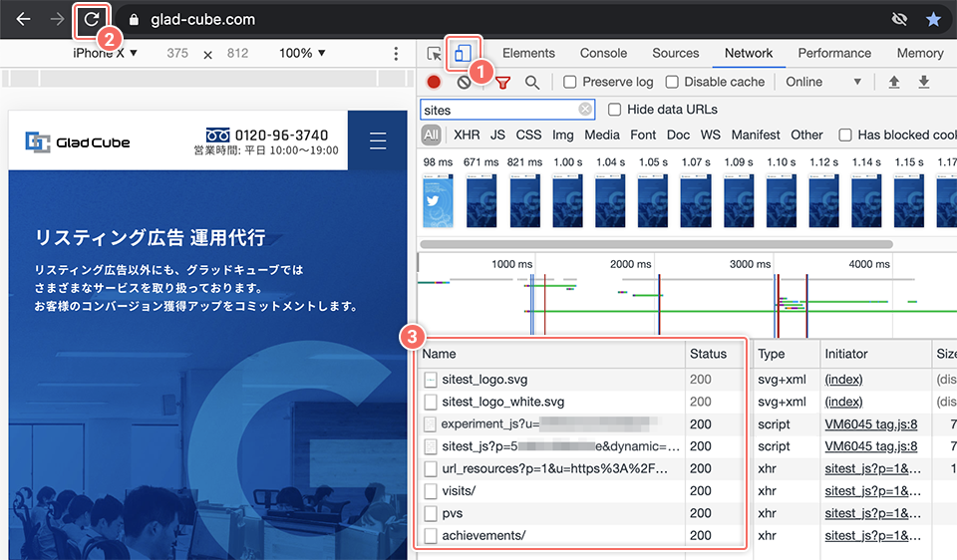Click the tracking blocked eye icon in the address bar

click(x=899, y=20)
